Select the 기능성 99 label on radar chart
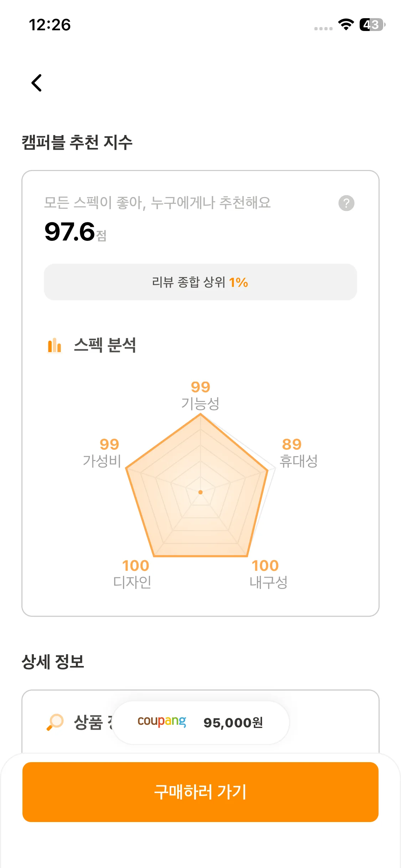Viewport: 401px width, 868px height. [200, 396]
